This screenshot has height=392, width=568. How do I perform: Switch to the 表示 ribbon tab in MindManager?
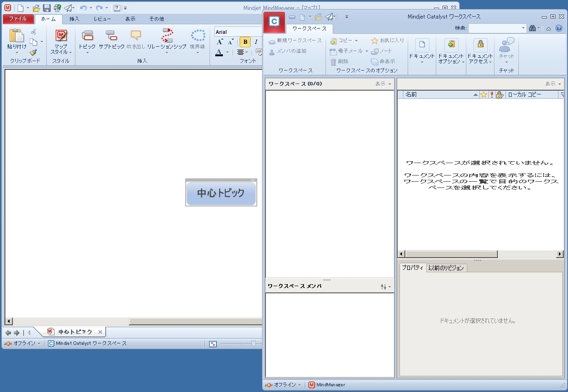tap(130, 19)
